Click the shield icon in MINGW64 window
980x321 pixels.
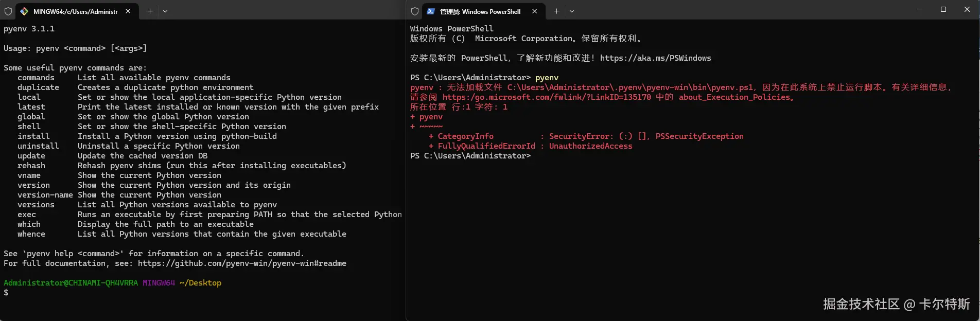[8, 11]
